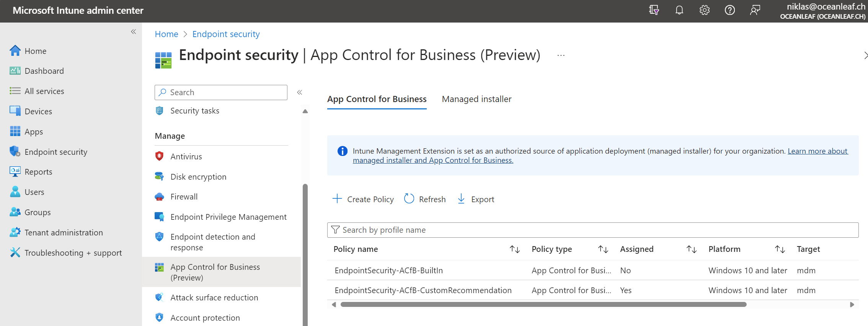
Task: Open the feedback icon in header
Action: click(x=755, y=10)
